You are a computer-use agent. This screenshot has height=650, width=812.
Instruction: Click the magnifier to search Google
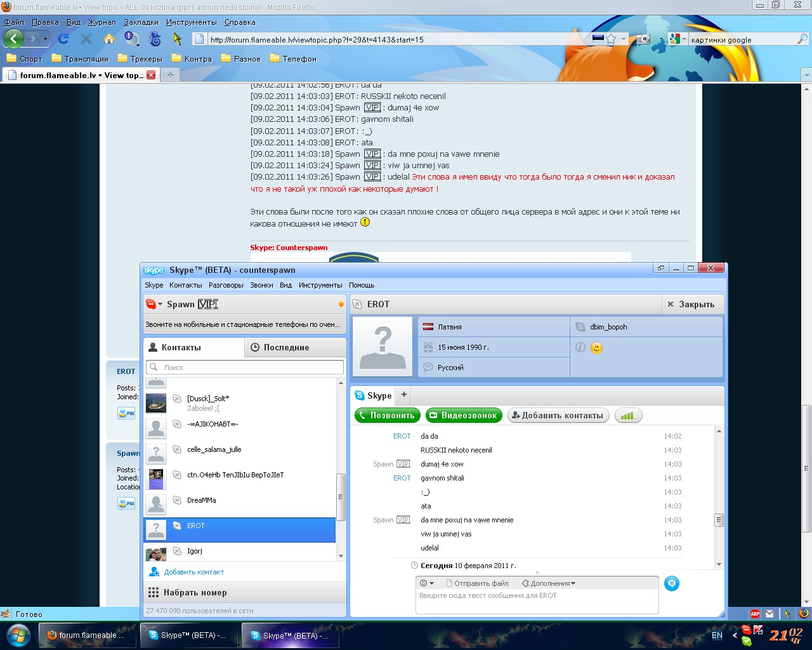[802, 39]
